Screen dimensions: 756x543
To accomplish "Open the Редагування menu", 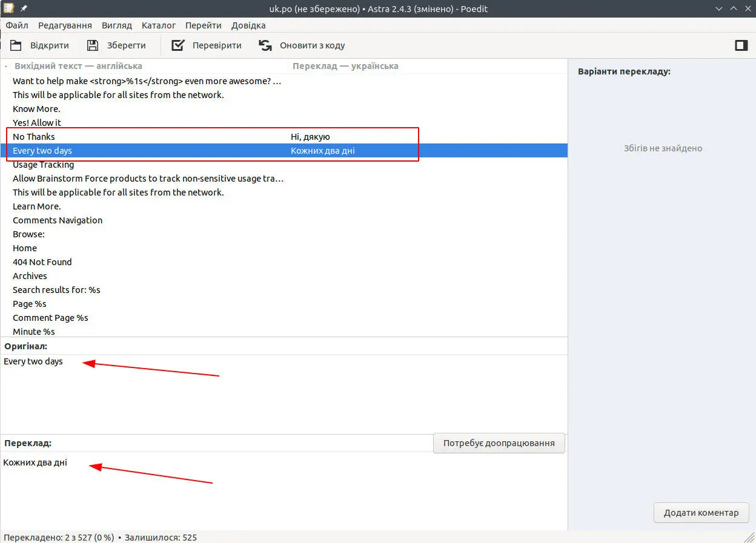I will point(65,25).
